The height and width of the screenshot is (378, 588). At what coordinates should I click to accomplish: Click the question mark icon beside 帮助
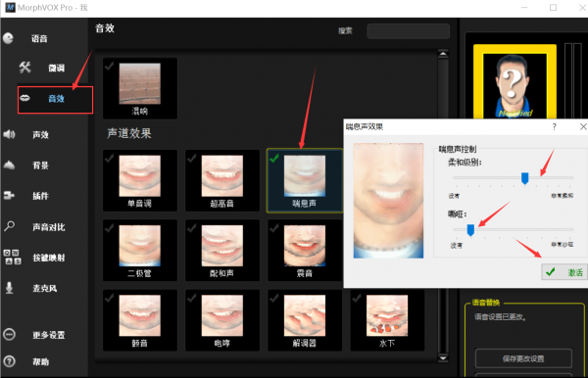click(x=9, y=361)
